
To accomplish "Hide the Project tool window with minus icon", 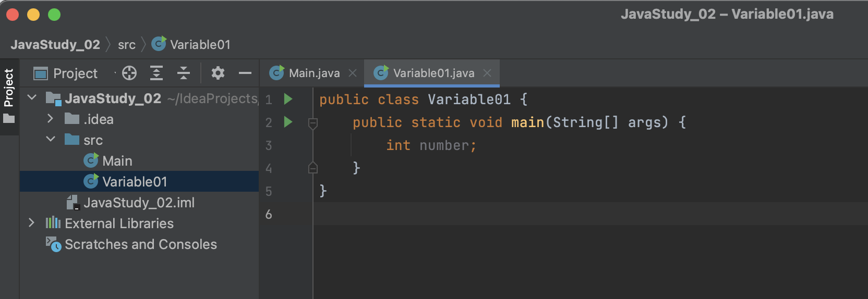I will tap(245, 73).
